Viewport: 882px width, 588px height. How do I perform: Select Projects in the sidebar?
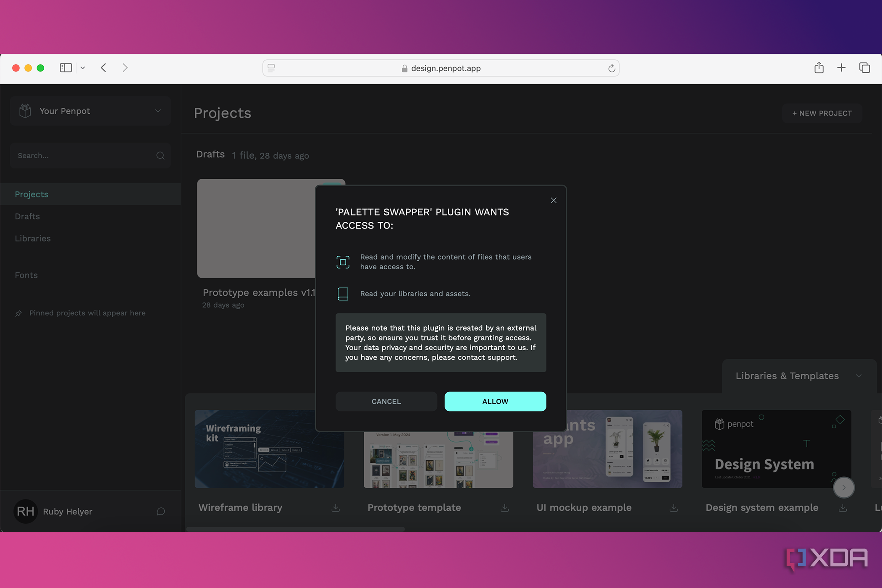click(x=90, y=194)
